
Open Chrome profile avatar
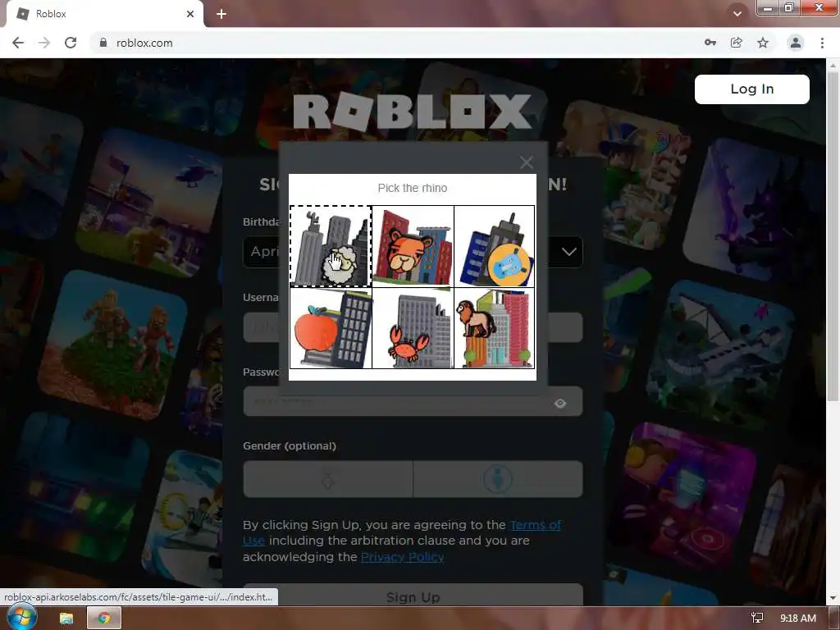(x=796, y=43)
